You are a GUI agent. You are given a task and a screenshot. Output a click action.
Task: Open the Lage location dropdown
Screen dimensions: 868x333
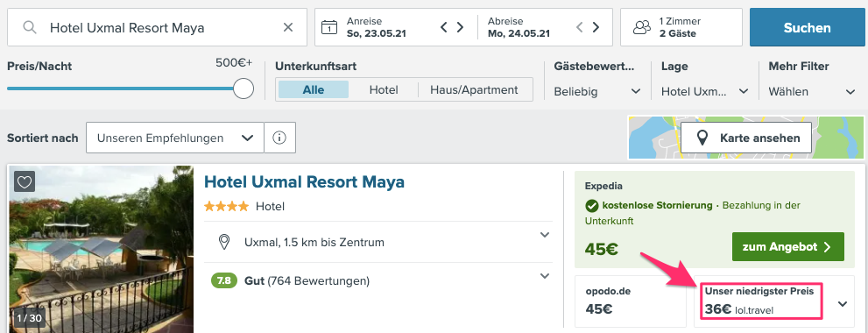pyautogui.click(x=705, y=92)
